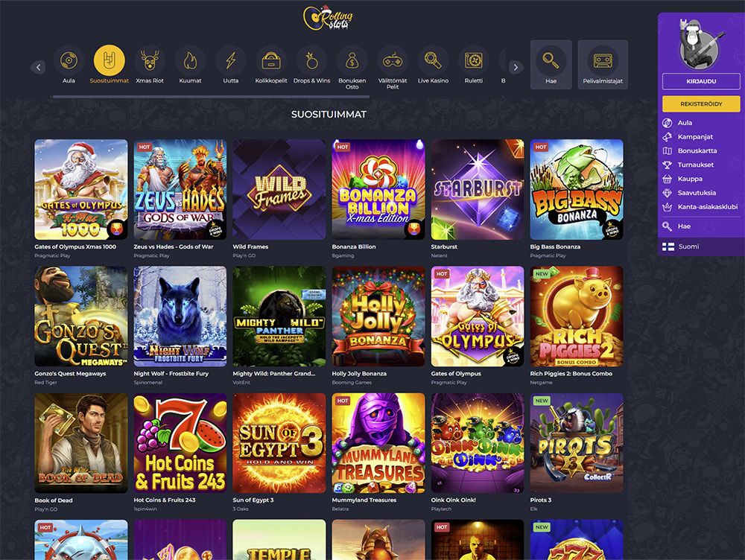745x560 pixels.
Task: Select the Bonuksen Osto money bag icon
Action: coord(352,61)
